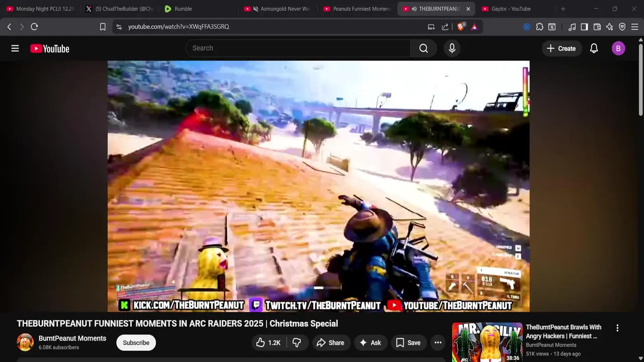Close the THEBURNTPEANUT tab
644x362 pixels.
coord(468,9)
